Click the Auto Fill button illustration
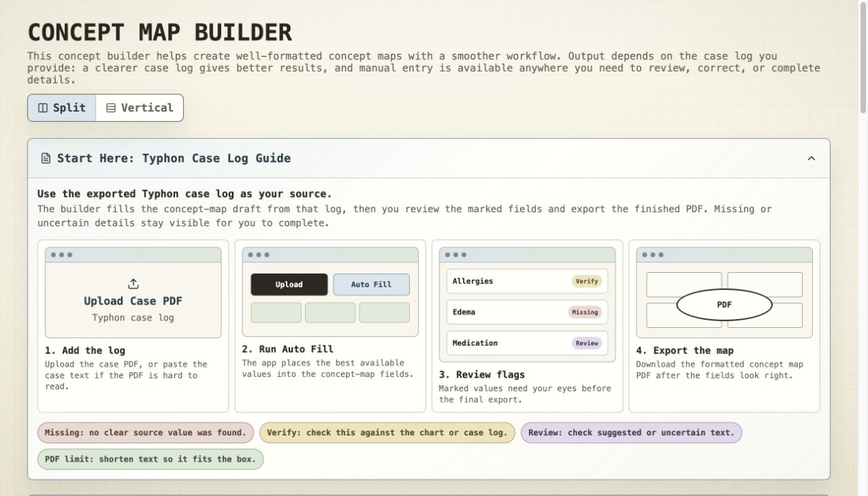Viewport: 868px width, 496px height. [371, 285]
